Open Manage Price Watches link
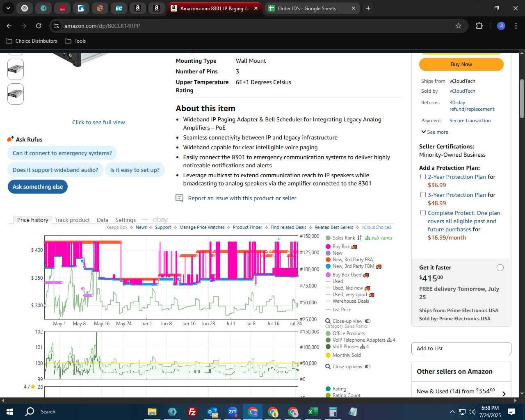 (202, 227)
